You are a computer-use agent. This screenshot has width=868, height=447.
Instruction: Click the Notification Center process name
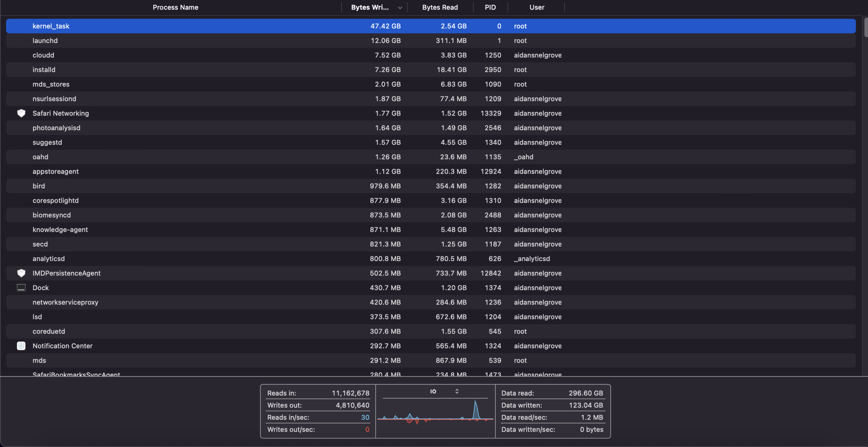62,346
